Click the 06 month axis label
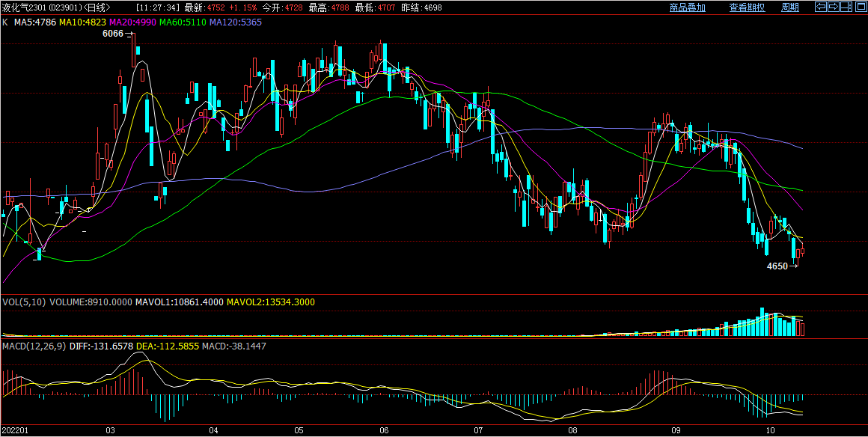The height and width of the screenshot is (437, 868). click(x=385, y=430)
